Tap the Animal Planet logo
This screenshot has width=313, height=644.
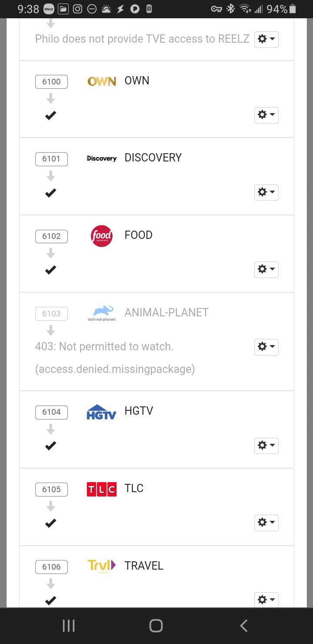coord(102,313)
